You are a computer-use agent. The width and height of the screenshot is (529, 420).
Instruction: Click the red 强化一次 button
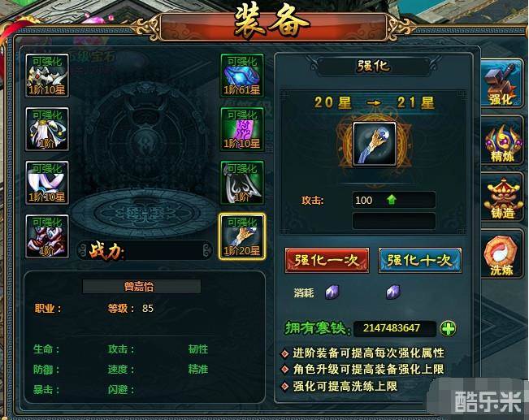point(327,260)
